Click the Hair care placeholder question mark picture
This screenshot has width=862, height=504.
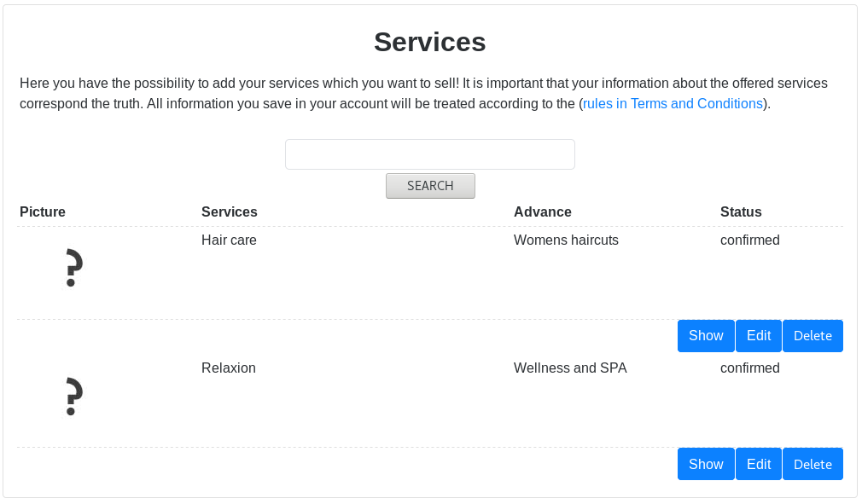(x=73, y=269)
